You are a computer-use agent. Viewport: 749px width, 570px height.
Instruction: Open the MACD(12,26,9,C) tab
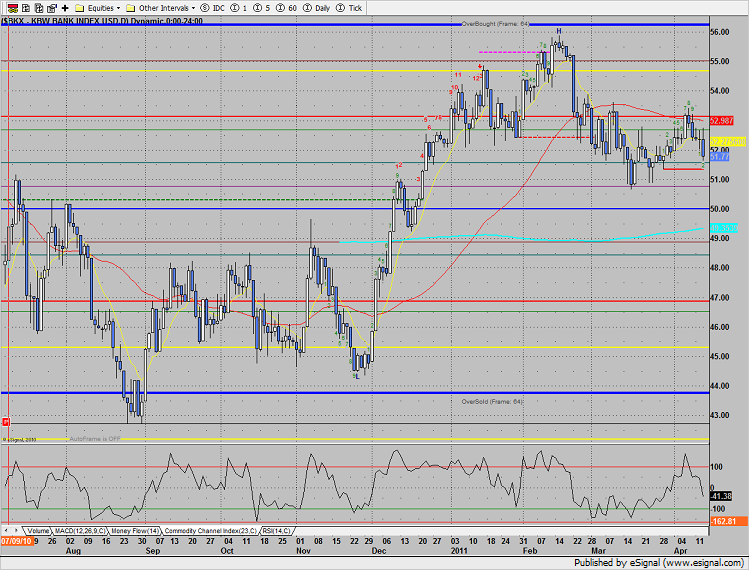(80, 531)
